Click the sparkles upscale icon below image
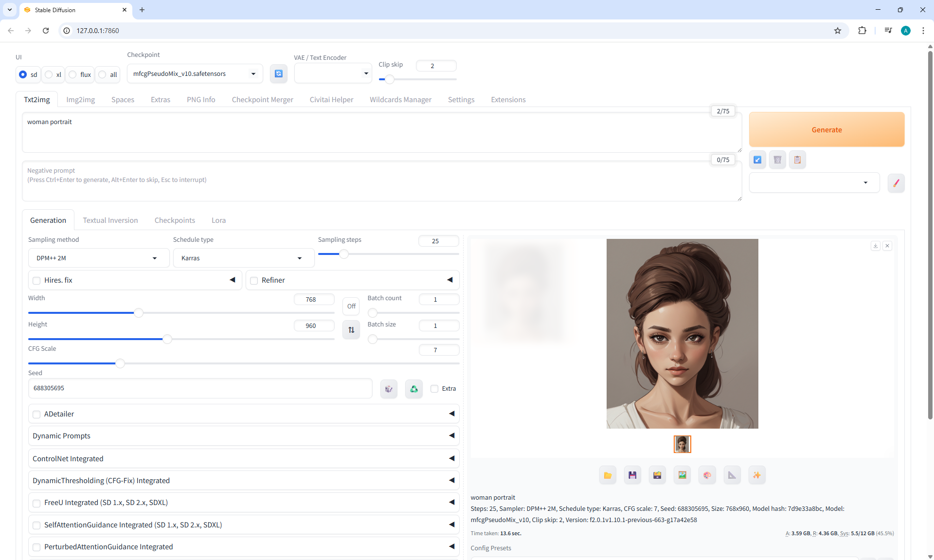Screen dimensions: 934x560 [x=756, y=475]
